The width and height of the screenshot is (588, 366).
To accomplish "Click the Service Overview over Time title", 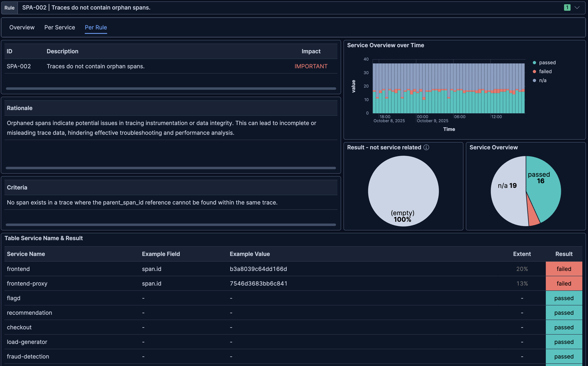I will coord(386,45).
